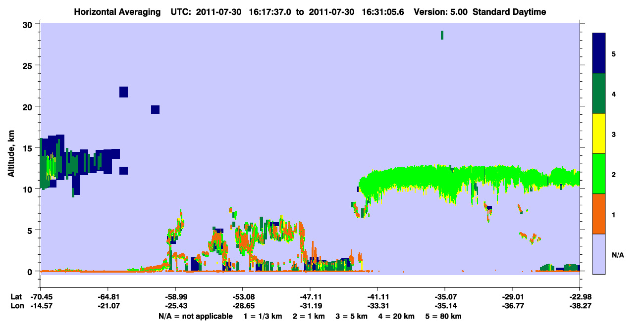Click longitude value -38.27
This screenshot has height=330, width=644.
pos(579,306)
